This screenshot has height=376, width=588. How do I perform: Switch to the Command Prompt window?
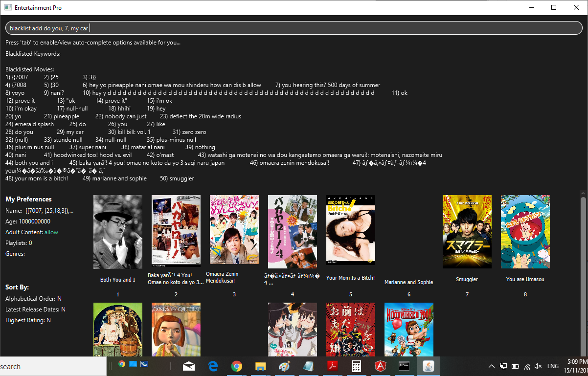coord(404,366)
